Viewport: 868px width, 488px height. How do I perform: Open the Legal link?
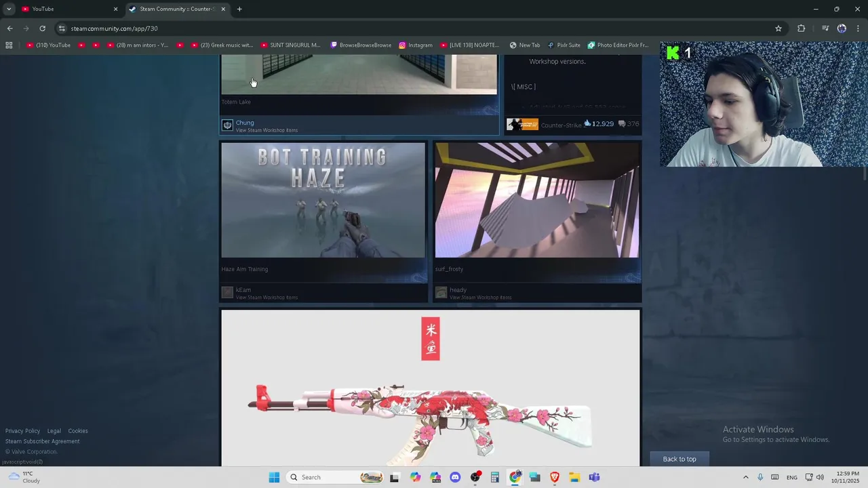(x=54, y=431)
